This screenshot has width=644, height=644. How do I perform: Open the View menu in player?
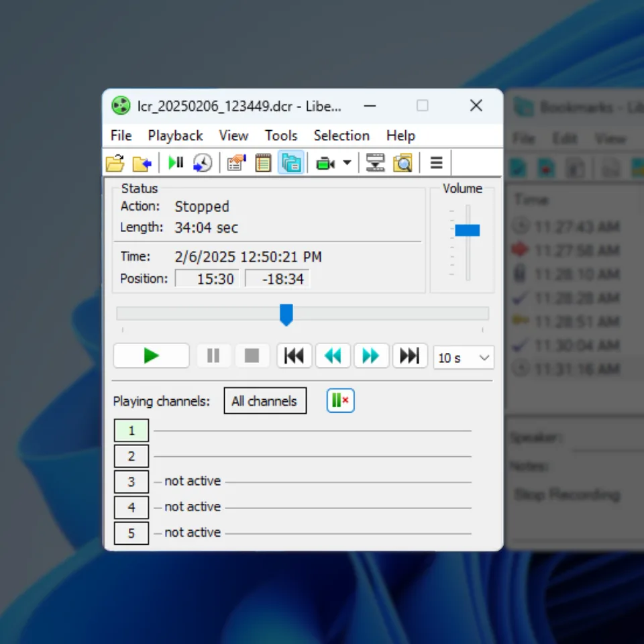(x=233, y=136)
